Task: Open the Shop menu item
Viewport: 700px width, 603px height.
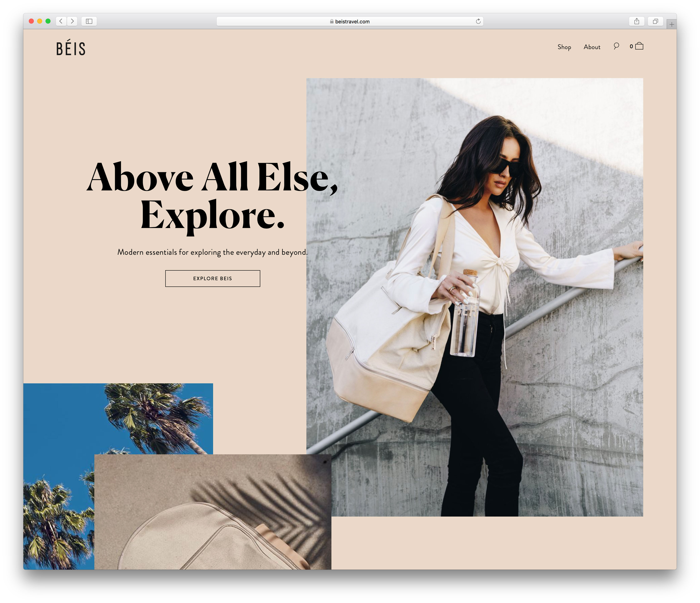Action: tap(564, 47)
